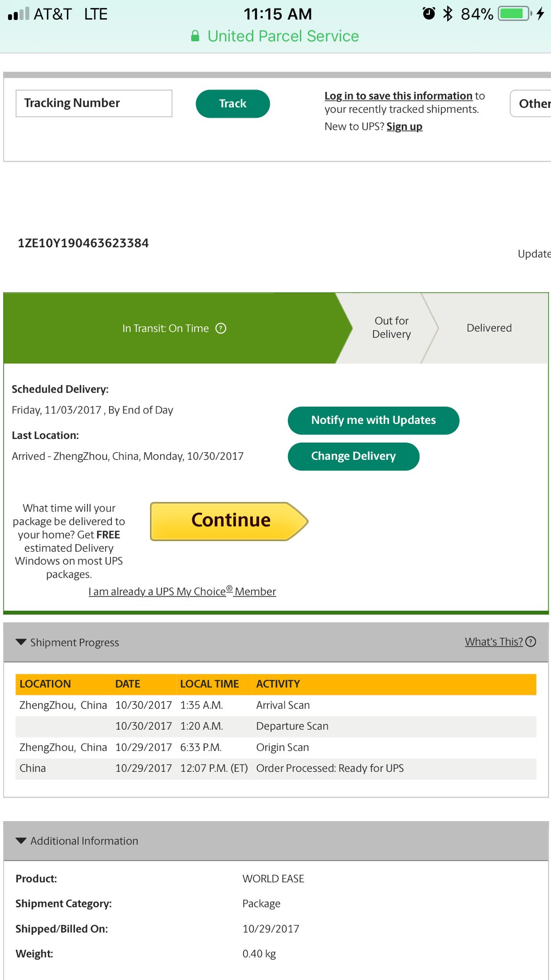Screen dimensions: 551x980
Task: Click the LOCAL TIME column header
Action: click(209, 684)
